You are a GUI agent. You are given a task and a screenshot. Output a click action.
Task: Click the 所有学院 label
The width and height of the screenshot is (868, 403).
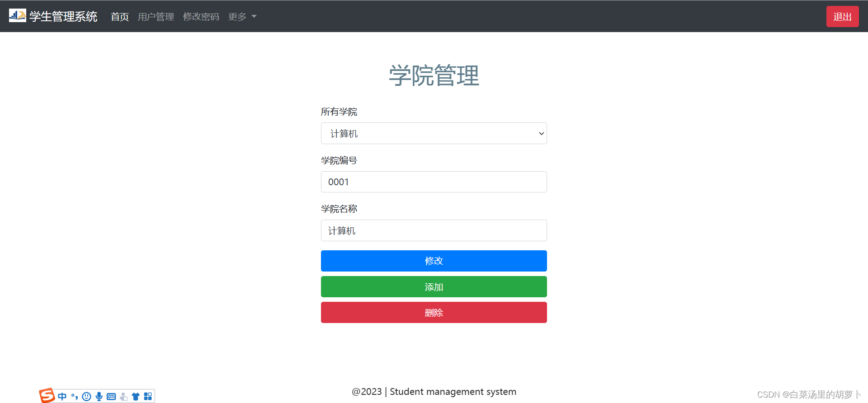tap(339, 112)
